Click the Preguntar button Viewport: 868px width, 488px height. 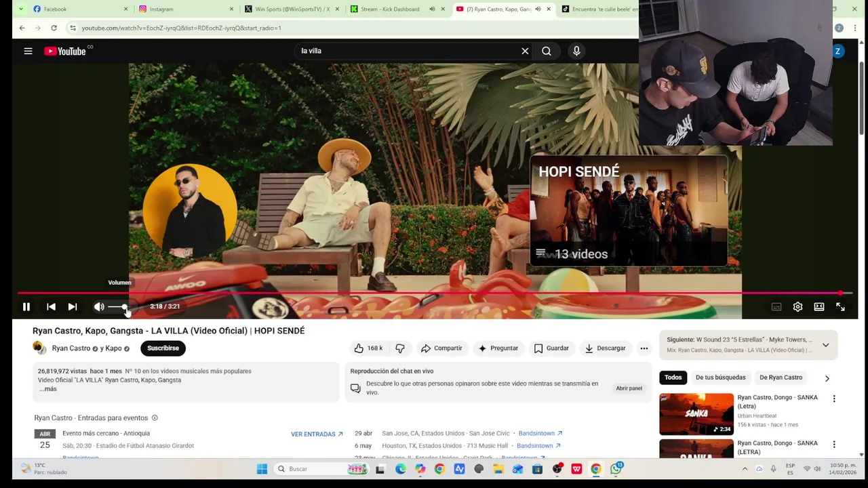[x=498, y=348]
